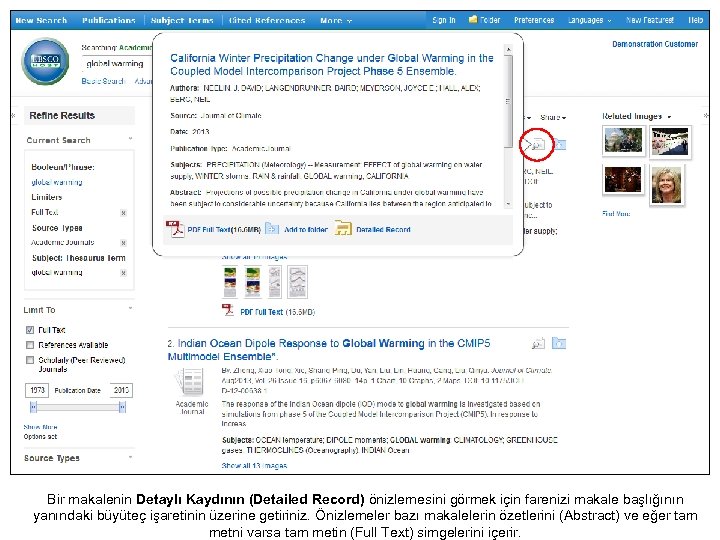Open the Folder icon in top bar
Screen dimensions: 720x540
click(472, 20)
